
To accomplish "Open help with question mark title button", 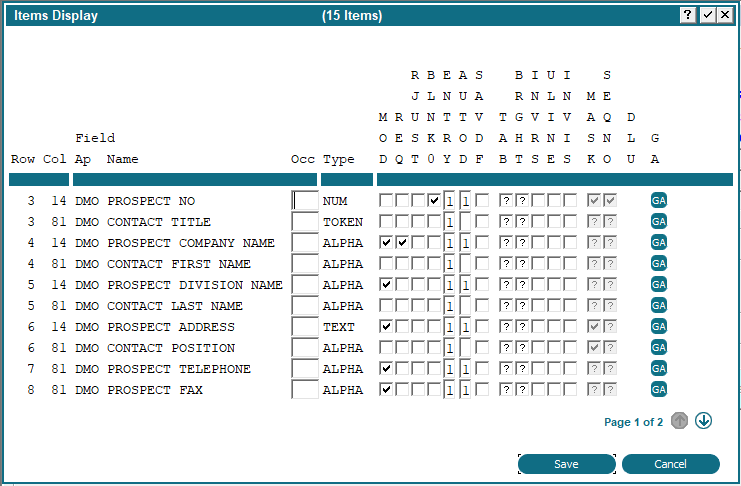I will (x=688, y=15).
